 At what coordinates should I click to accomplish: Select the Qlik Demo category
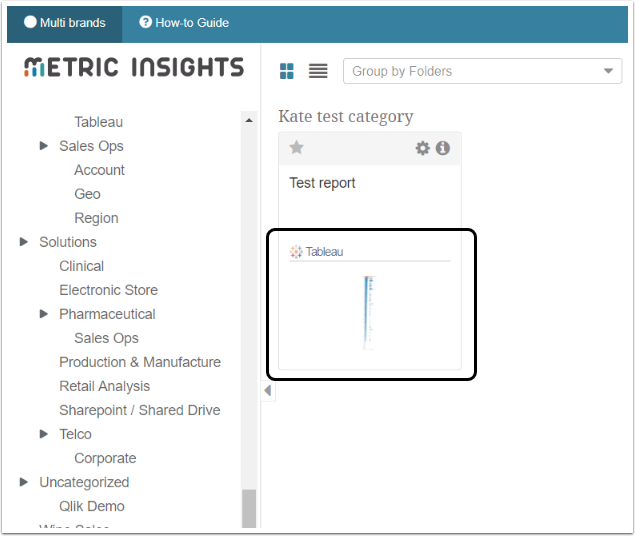coord(91,506)
